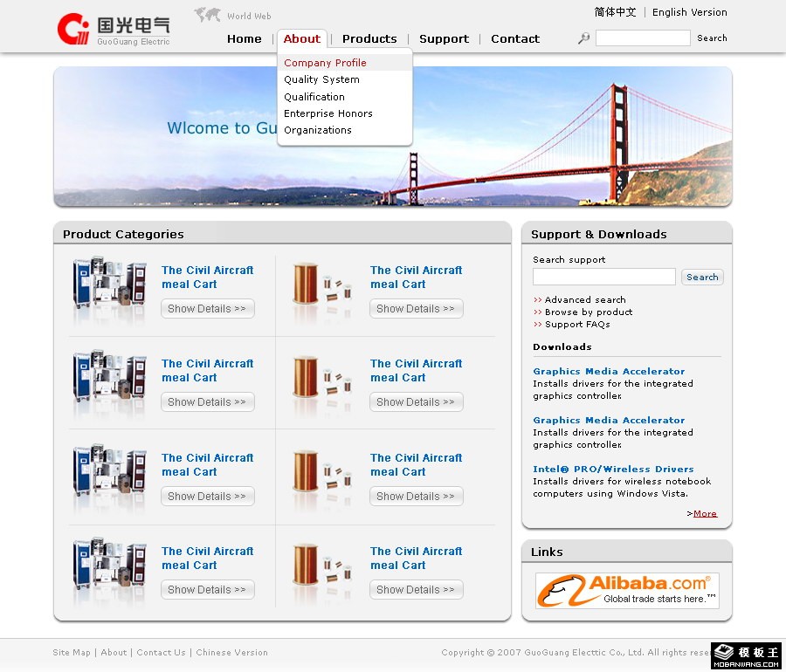Open Chinese Version footer link
This screenshot has width=786, height=672.
click(x=231, y=653)
